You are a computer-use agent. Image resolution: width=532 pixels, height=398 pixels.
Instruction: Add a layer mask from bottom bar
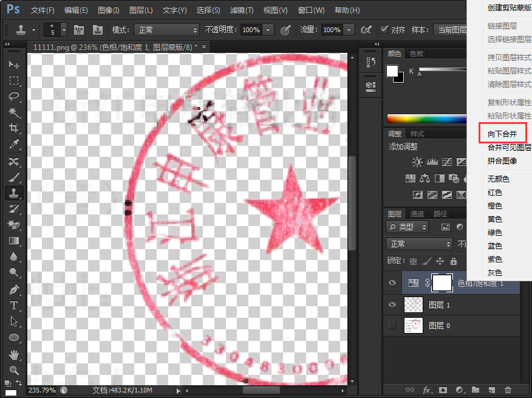pyautogui.click(x=443, y=390)
